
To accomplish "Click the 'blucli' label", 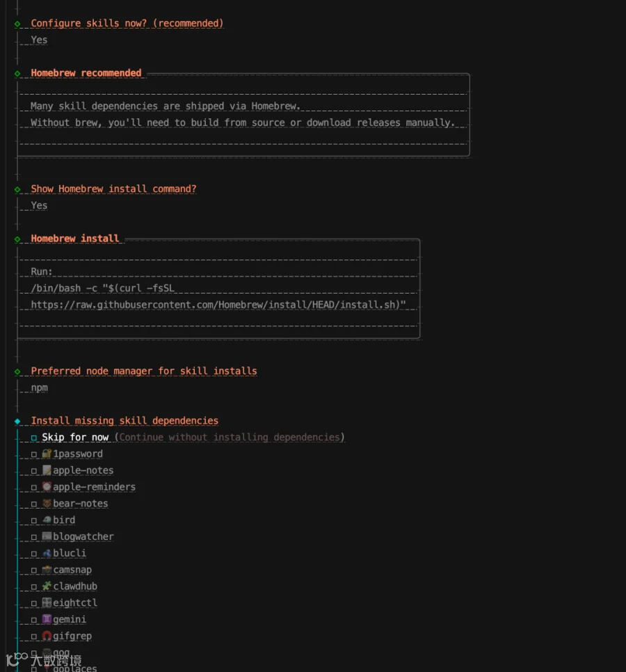I will click(70, 553).
